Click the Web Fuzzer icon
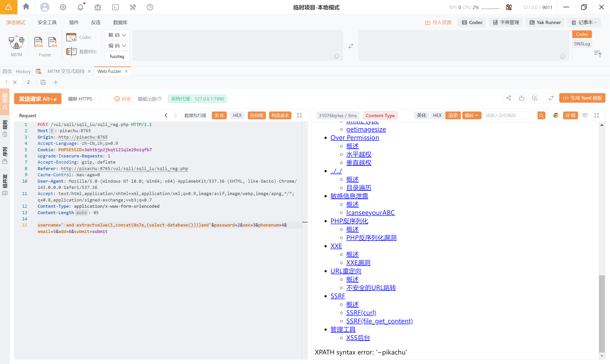This screenshot has height=364, width=610. pyautogui.click(x=39, y=42)
